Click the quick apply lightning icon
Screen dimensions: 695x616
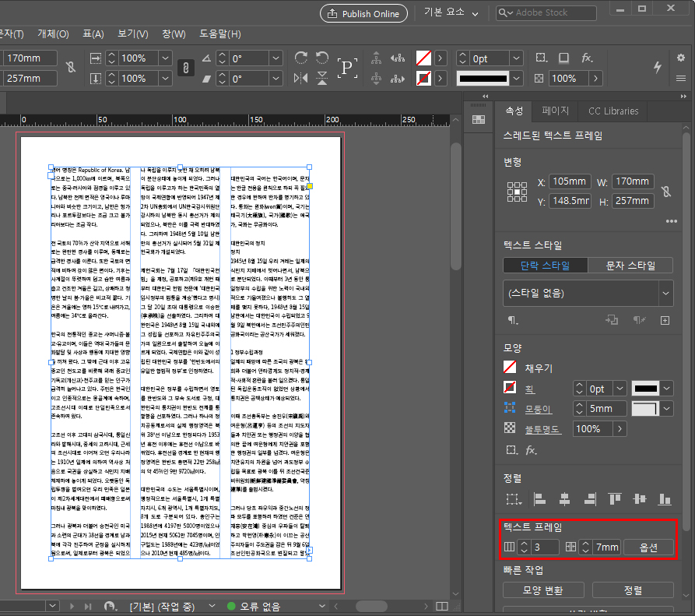coord(658,67)
